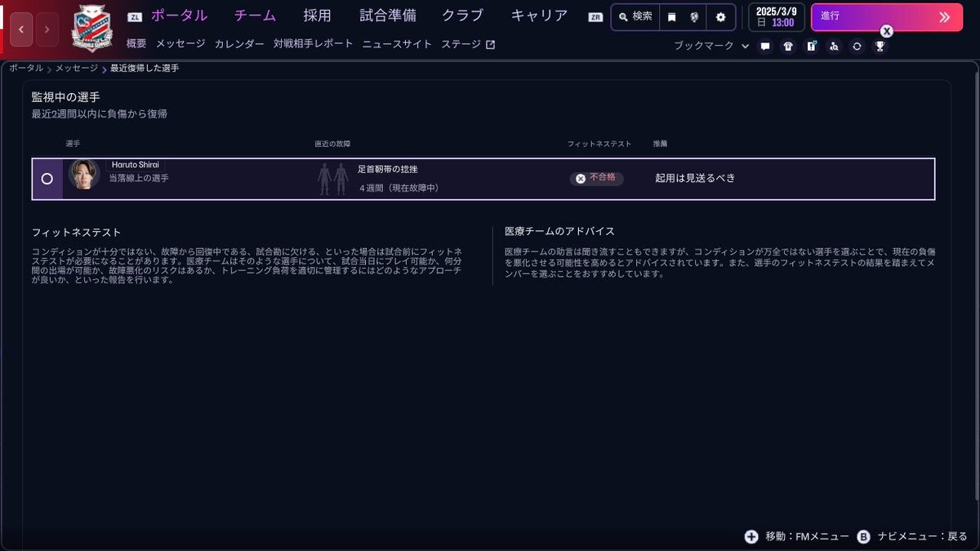Screen dimensions: 980x551
Task: Click the bookmark flag icon in top toolbar
Action: tap(671, 17)
